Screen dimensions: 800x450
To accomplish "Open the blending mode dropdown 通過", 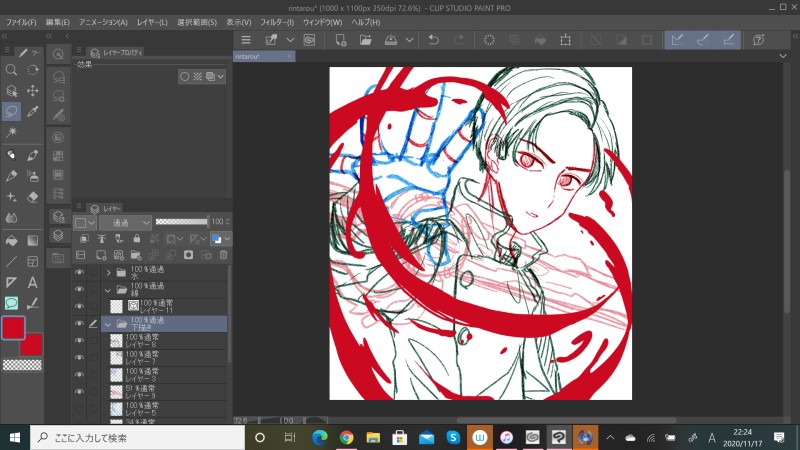I will pyautogui.click(x=125, y=221).
